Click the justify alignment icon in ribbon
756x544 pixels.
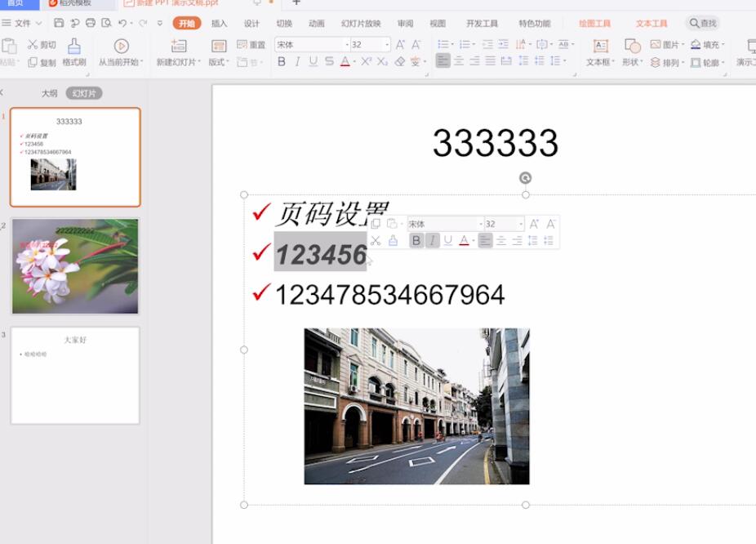coord(491,60)
